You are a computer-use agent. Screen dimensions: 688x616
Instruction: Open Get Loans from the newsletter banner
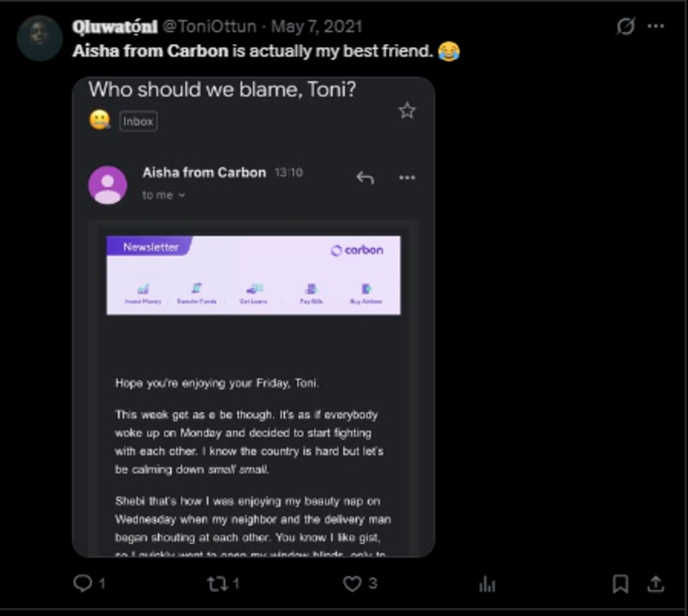255,291
